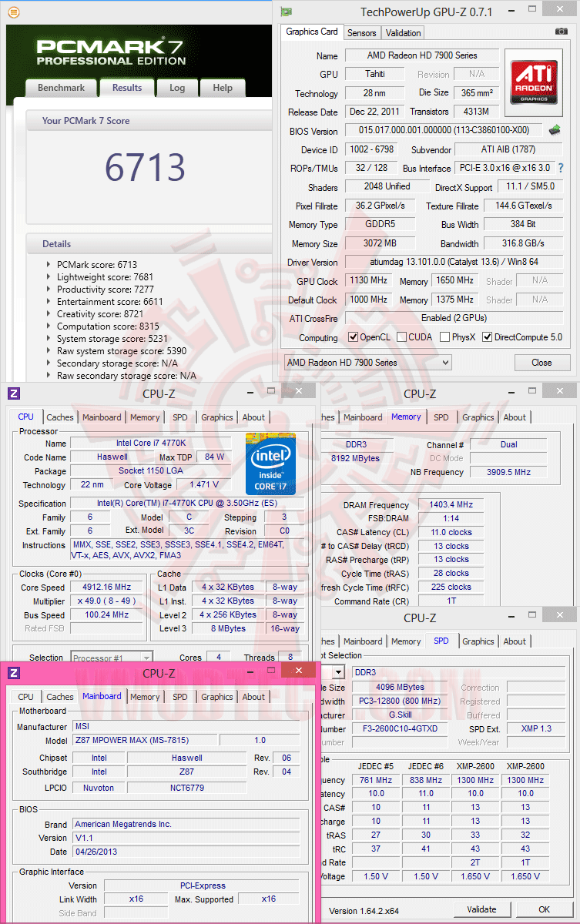Open the Graphics tab in CPU-Z CPU window
580x924 pixels.
click(217, 417)
